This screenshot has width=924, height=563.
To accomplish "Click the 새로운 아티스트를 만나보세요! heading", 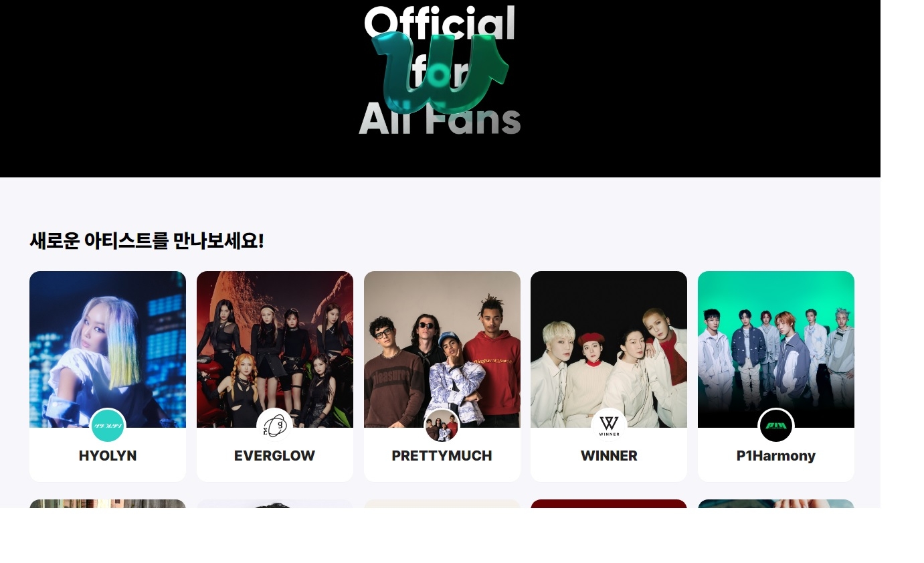I will (147, 240).
